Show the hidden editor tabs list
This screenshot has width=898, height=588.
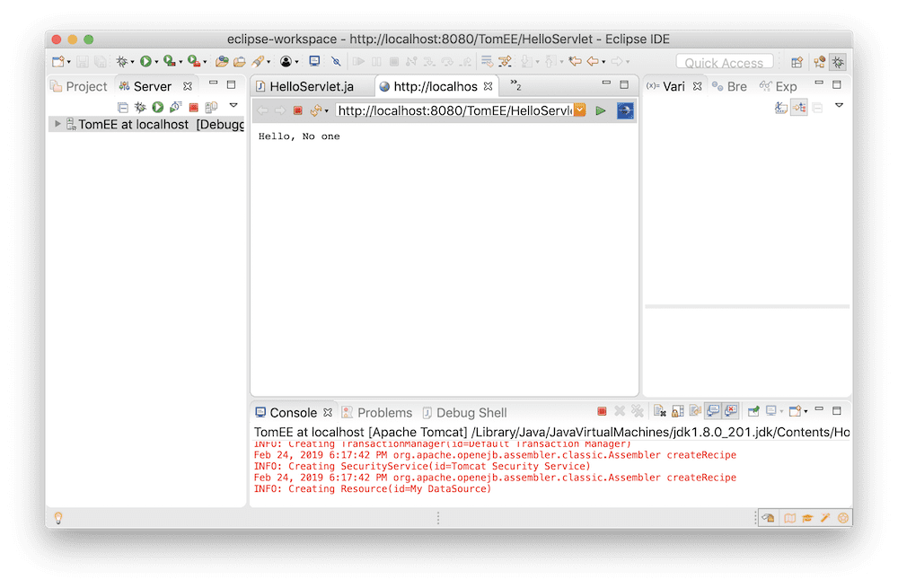(515, 85)
